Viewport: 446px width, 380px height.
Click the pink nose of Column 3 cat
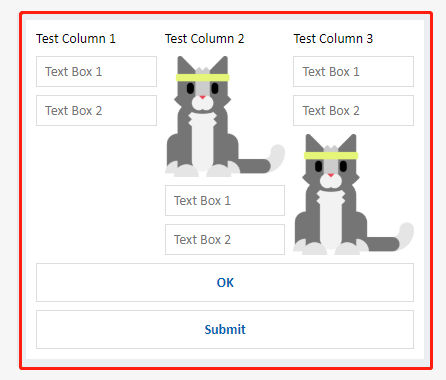point(331,175)
